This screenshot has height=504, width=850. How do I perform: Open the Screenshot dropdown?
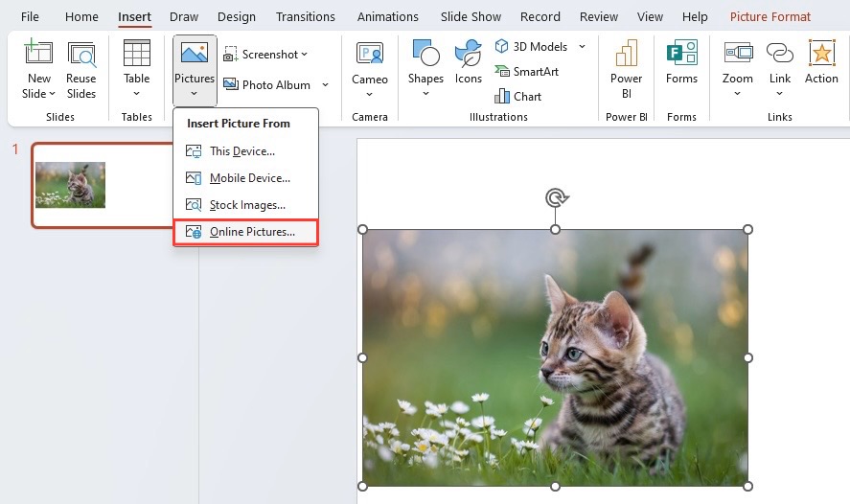click(x=265, y=55)
